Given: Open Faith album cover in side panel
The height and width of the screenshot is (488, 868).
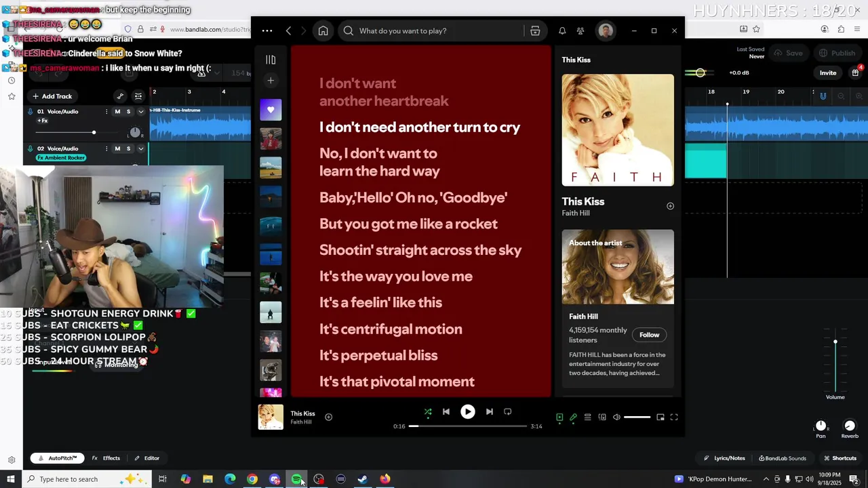Looking at the screenshot, I should (618, 130).
